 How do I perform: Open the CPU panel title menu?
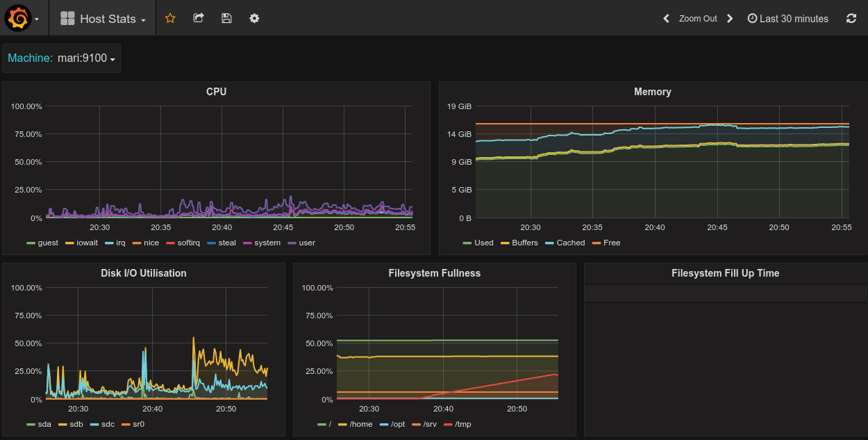[216, 91]
